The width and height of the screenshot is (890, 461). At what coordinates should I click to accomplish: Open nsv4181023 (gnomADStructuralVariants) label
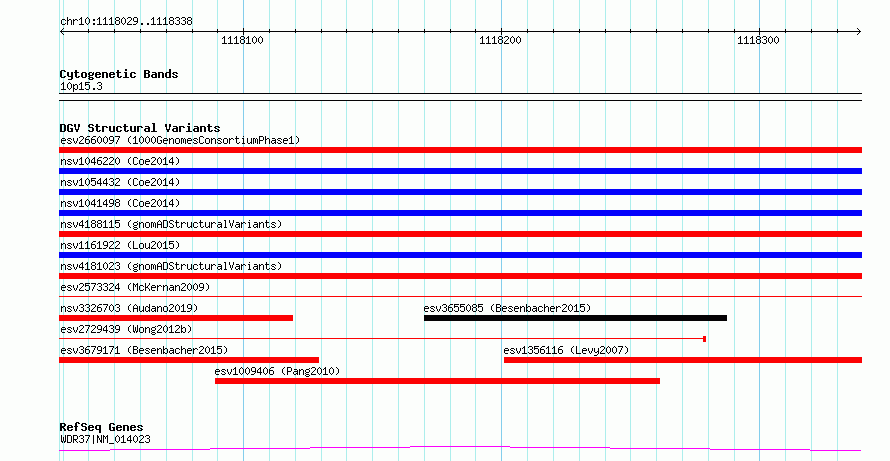click(171, 266)
